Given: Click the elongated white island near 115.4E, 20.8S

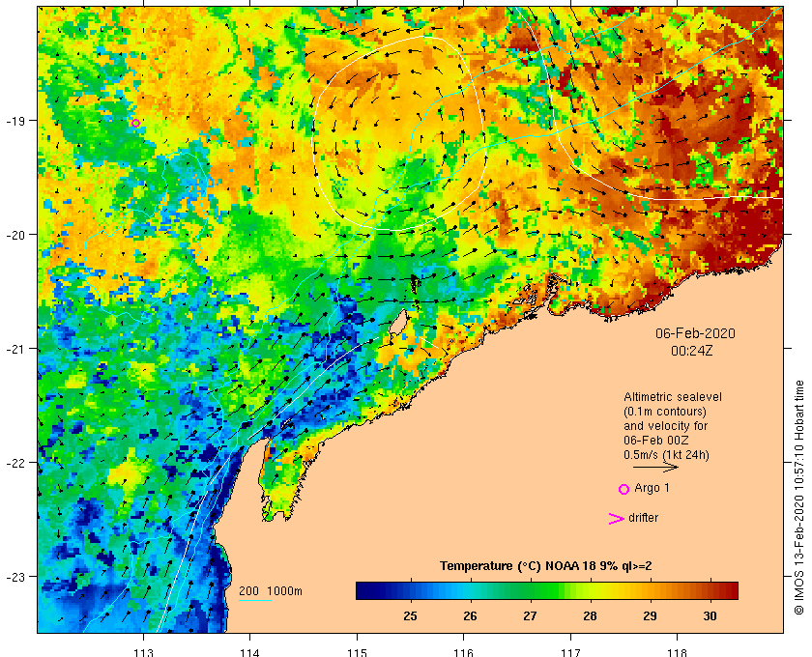Looking at the screenshot, I should pos(397,323).
